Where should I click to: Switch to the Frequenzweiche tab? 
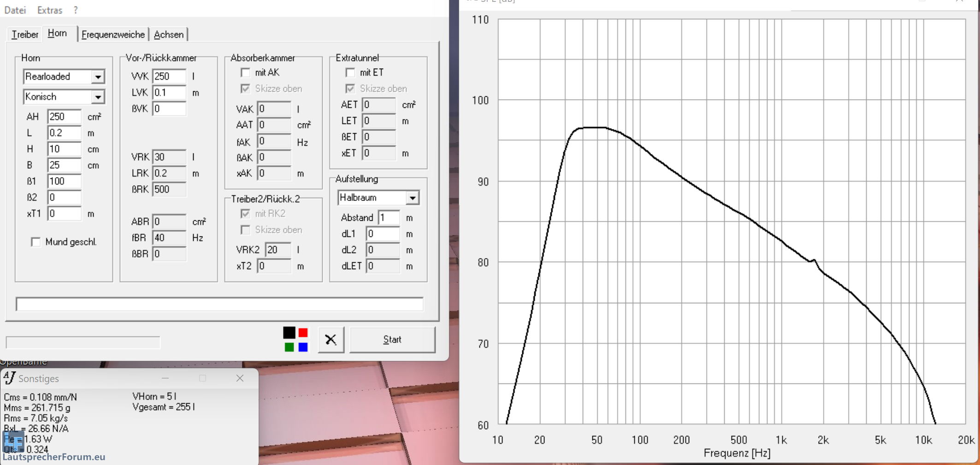(x=113, y=35)
